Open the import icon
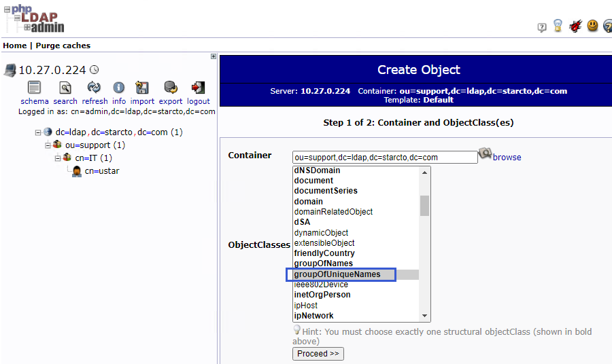This screenshot has width=612, height=364. pyautogui.click(x=142, y=88)
